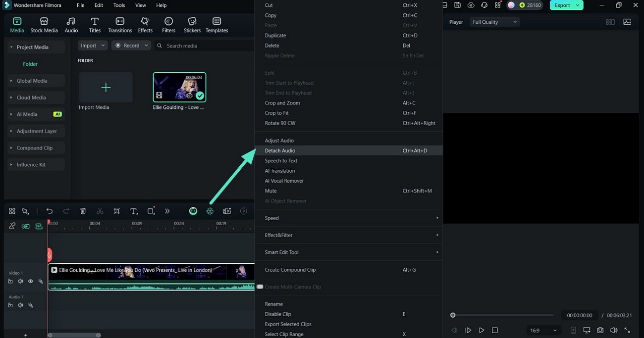644x338 pixels.
Task: Expand player to fullscreen
Action: click(627, 330)
